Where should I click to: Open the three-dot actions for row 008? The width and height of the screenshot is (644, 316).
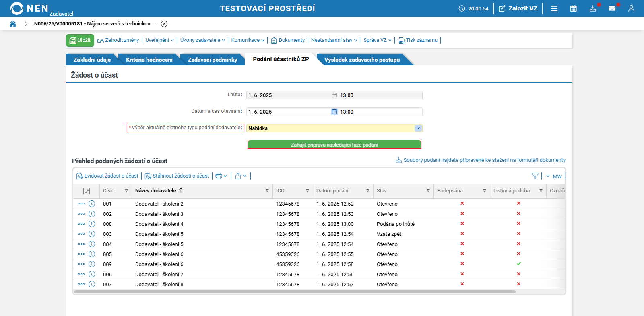point(81,224)
